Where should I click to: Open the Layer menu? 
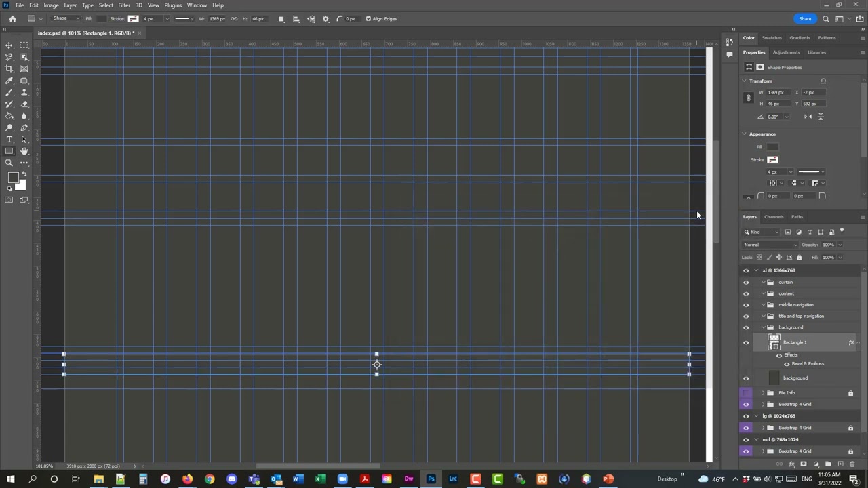[x=71, y=5]
